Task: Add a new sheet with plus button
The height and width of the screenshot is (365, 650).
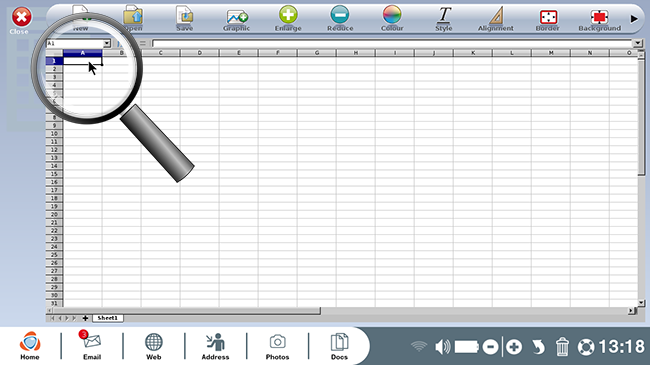Action: [85, 318]
